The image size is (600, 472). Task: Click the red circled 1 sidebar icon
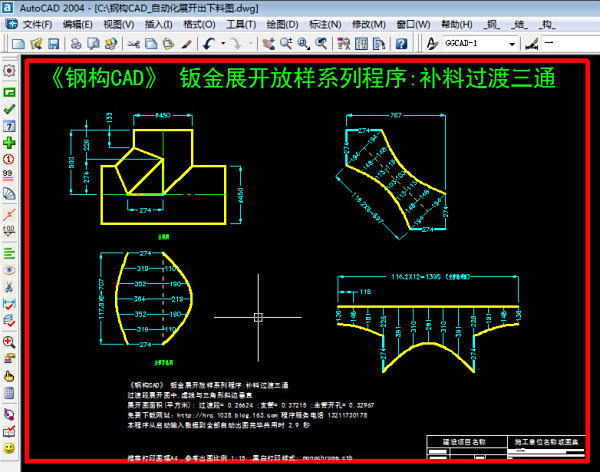pyautogui.click(x=9, y=159)
